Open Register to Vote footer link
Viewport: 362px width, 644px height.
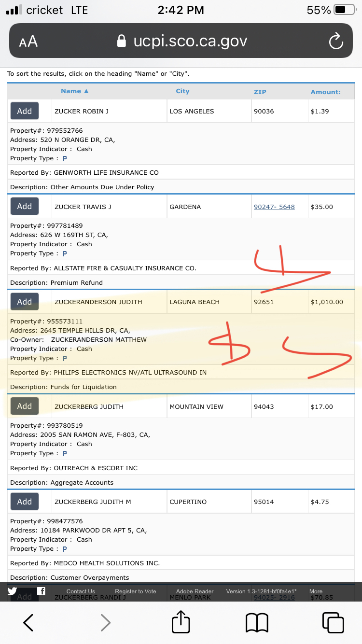[136, 591]
